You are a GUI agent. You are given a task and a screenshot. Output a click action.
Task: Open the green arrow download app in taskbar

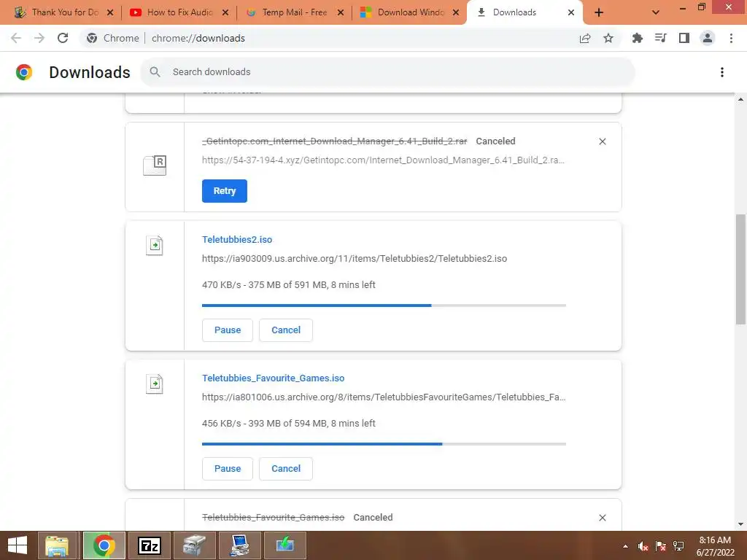285,545
